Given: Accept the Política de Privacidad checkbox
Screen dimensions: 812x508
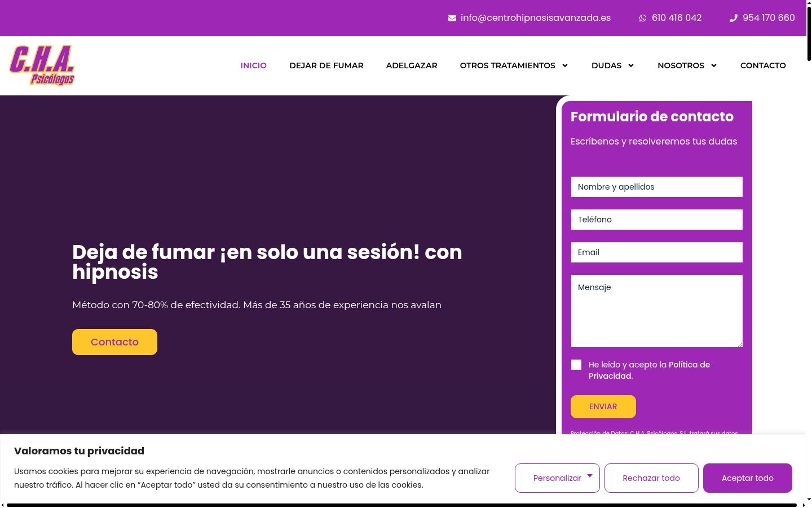Looking at the screenshot, I should (x=576, y=365).
